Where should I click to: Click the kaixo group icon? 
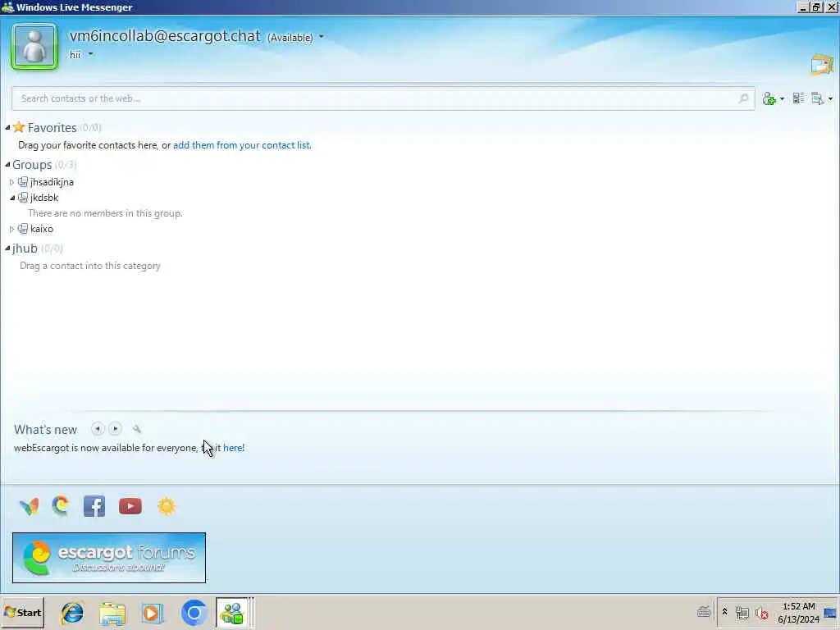click(23, 229)
